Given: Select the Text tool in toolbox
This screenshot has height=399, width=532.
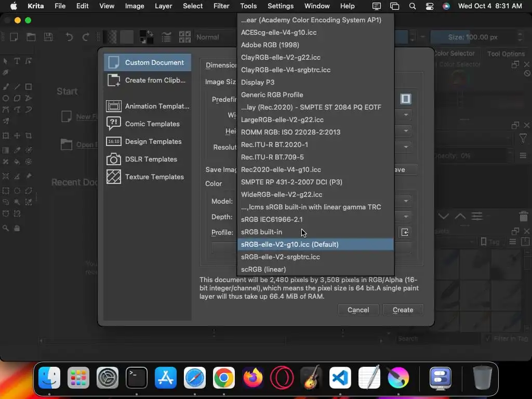Looking at the screenshot, I should [x=17, y=61].
